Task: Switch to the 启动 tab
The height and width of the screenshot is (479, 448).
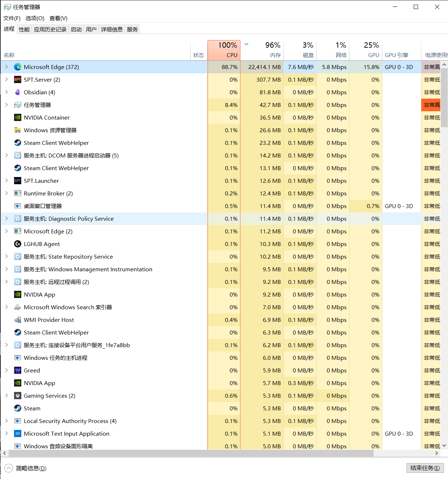Action: coord(76,29)
